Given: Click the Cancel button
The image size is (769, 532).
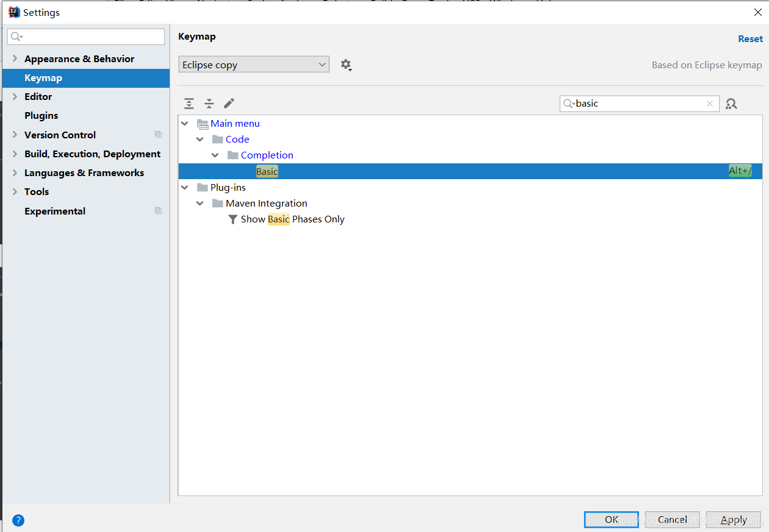Looking at the screenshot, I should click(x=673, y=520).
